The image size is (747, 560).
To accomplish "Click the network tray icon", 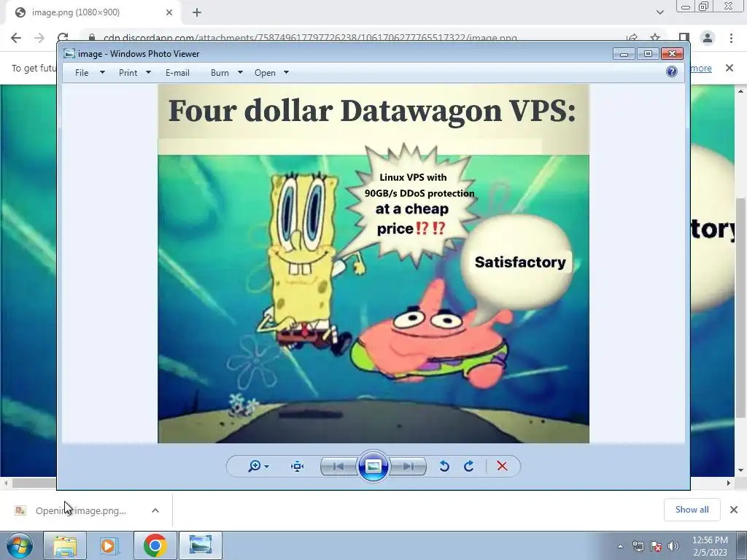I will point(638,546).
